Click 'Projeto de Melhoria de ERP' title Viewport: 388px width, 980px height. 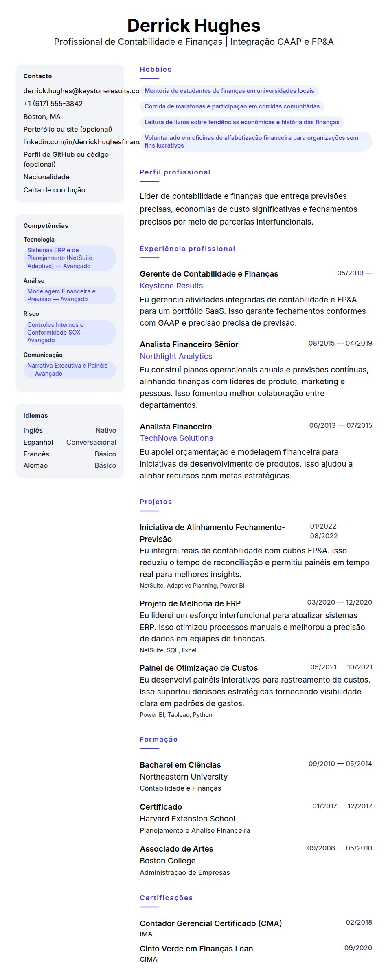[x=190, y=603]
